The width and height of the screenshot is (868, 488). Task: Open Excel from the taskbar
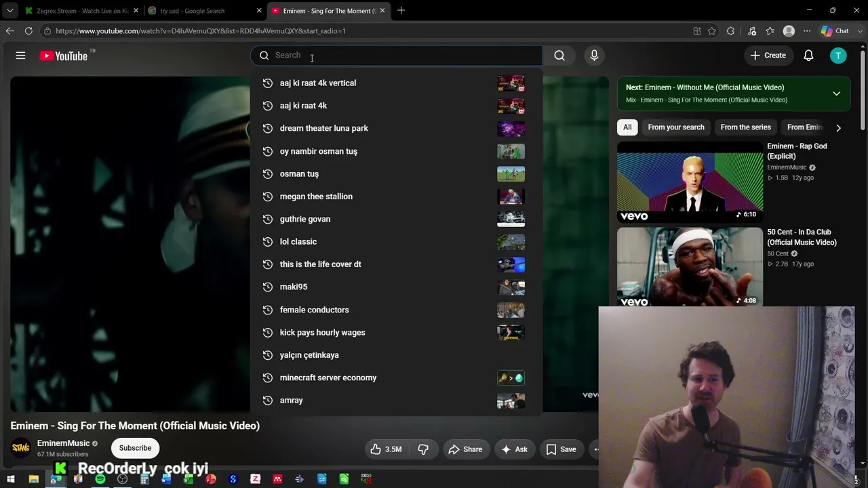189,479
